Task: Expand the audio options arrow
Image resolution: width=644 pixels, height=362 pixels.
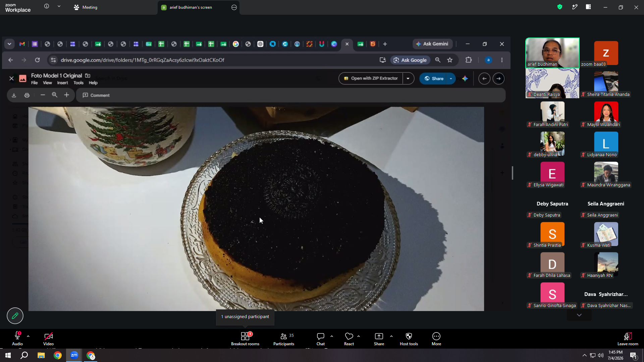Action: click(28, 336)
